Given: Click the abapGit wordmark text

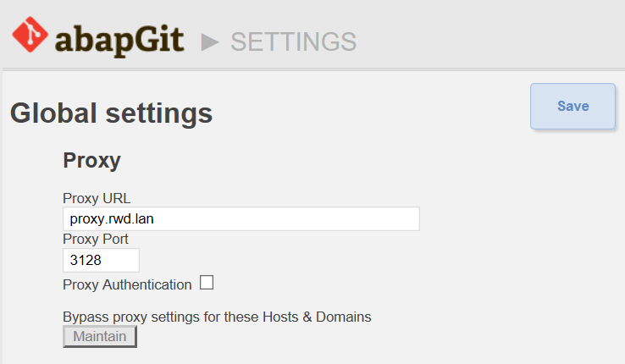Looking at the screenshot, I should coord(119,41).
